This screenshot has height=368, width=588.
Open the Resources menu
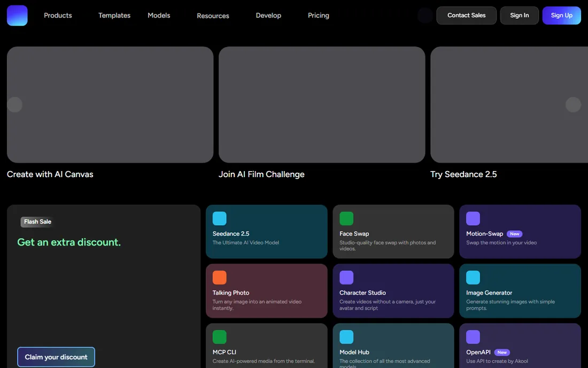[213, 16]
